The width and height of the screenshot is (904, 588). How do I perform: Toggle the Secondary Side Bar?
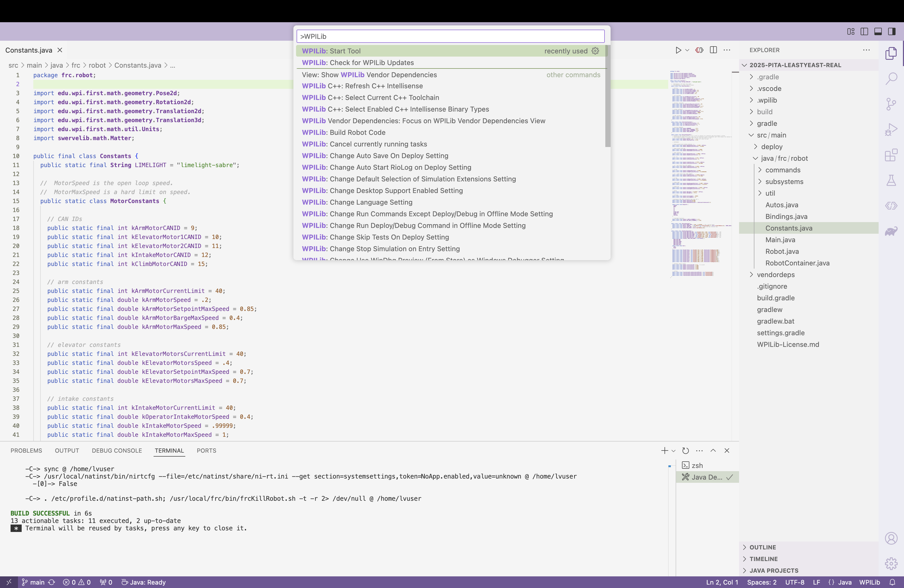click(892, 31)
